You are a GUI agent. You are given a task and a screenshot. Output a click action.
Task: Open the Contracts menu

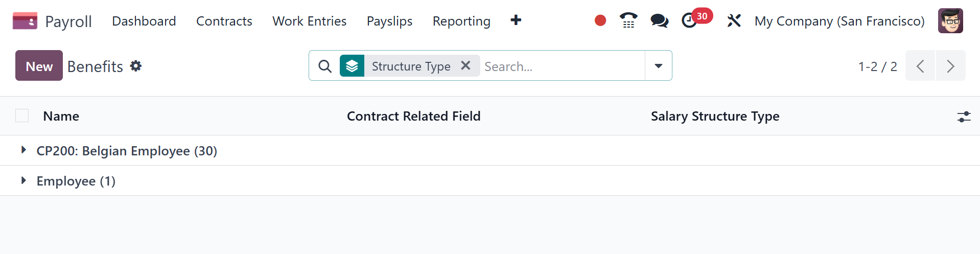click(x=224, y=21)
